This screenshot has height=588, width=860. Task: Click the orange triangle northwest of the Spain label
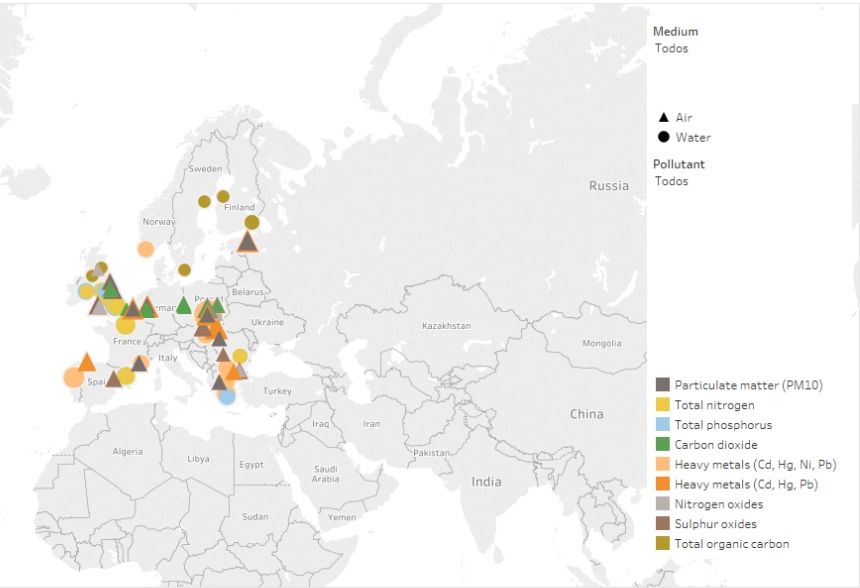point(87,363)
